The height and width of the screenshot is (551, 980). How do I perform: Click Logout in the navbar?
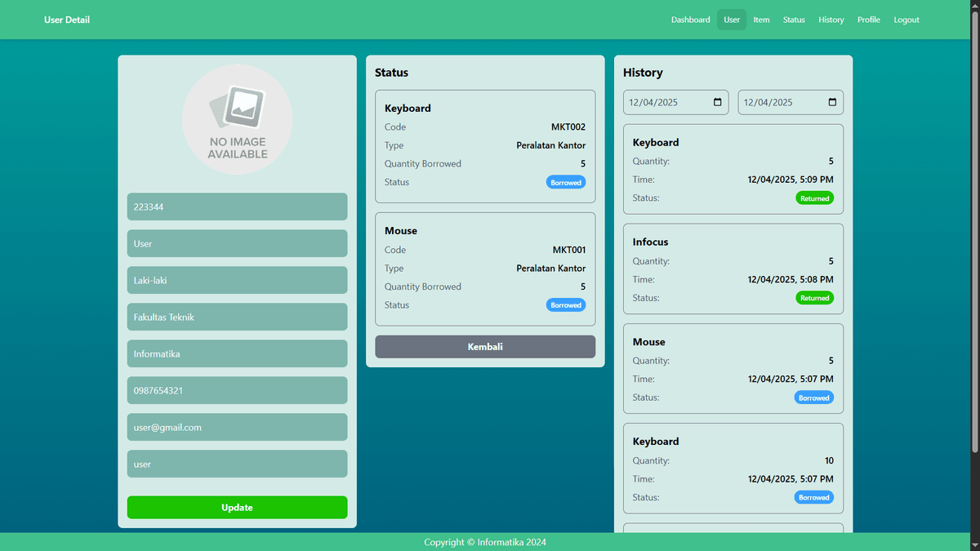[x=906, y=20]
